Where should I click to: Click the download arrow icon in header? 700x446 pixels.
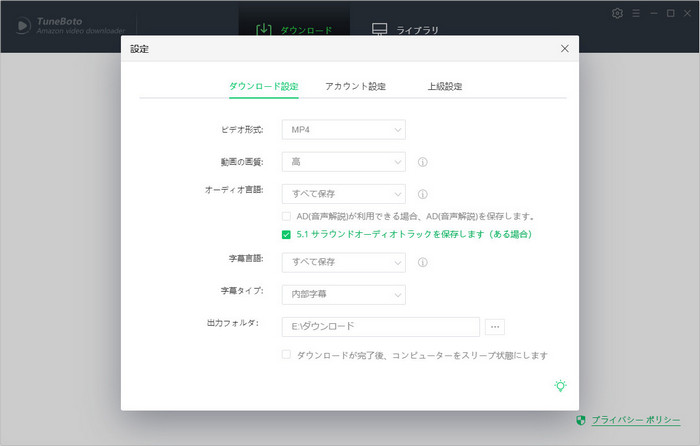click(264, 29)
